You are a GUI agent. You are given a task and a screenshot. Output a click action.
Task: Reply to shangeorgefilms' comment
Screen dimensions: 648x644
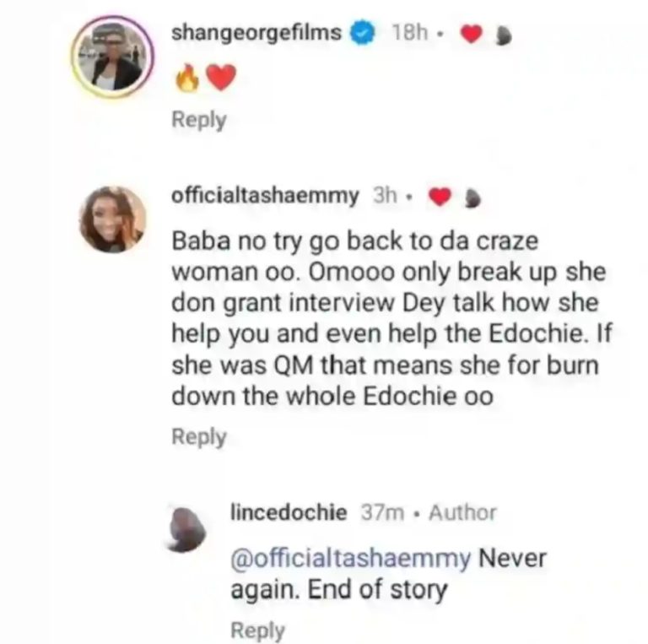point(198,121)
